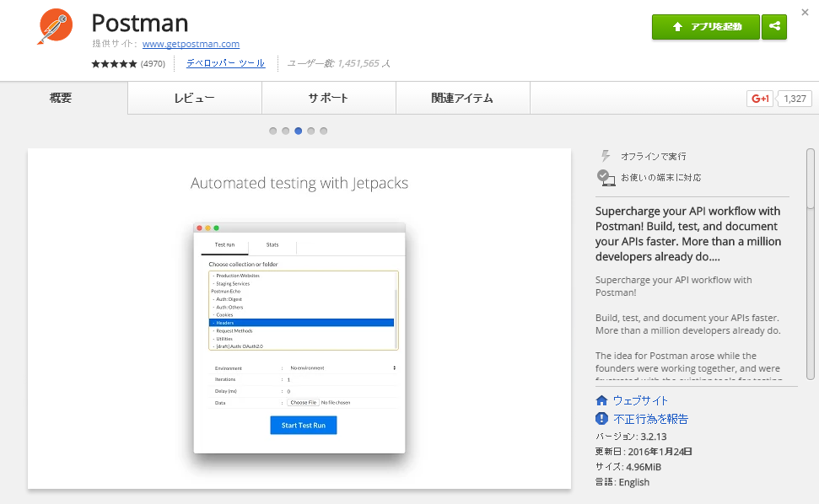Click the 不正行為を報告 link
Image resolution: width=819 pixels, height=504 pixels.
(x=651, y=419)
